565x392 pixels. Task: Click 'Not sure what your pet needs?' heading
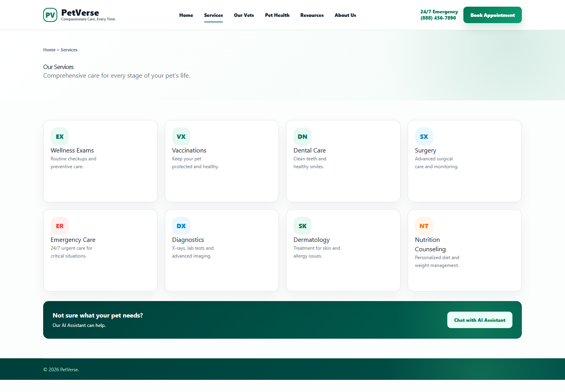tap(98, 316)
